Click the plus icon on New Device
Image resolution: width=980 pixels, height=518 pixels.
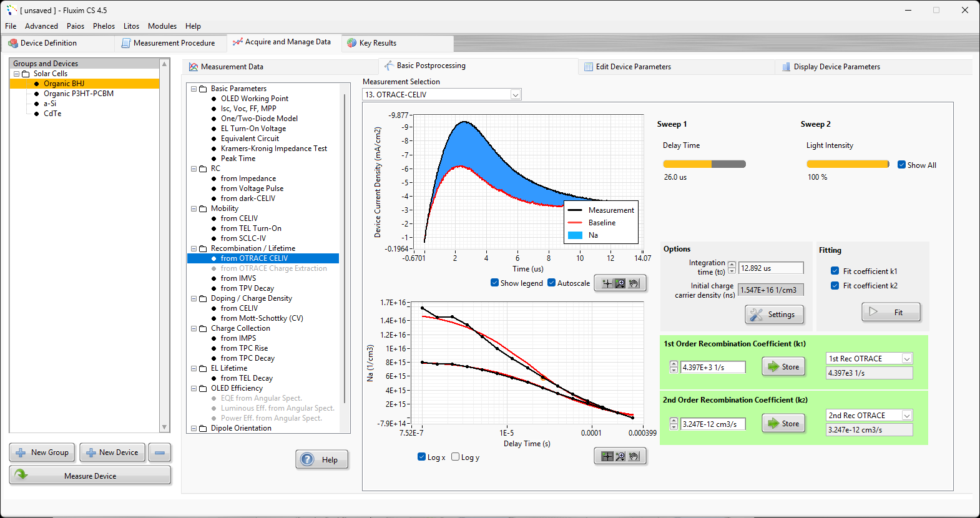tap(91, 452)
